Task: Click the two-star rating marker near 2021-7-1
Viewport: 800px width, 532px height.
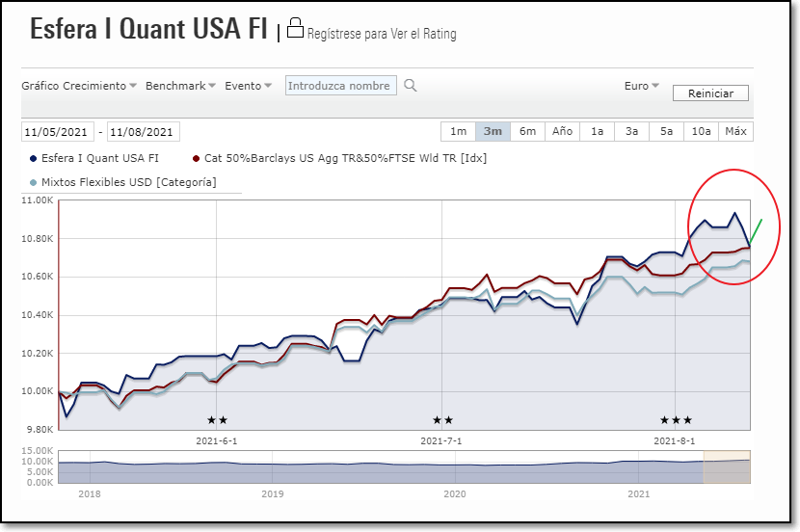Action: point(442,420)
